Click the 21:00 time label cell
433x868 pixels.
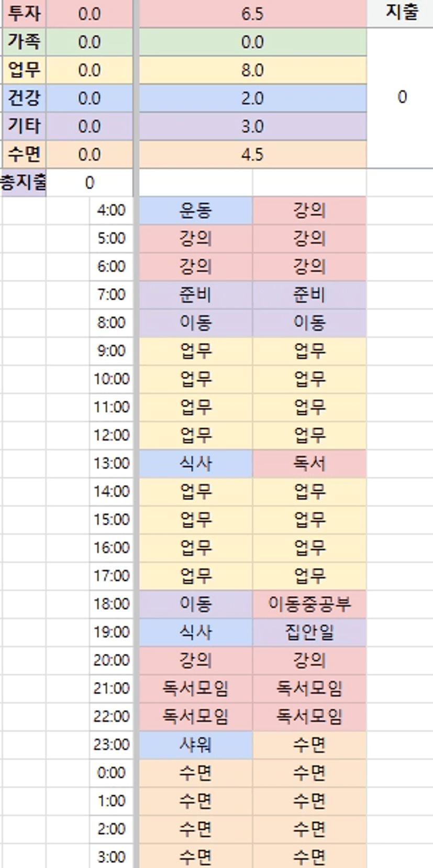pos(111,688)
